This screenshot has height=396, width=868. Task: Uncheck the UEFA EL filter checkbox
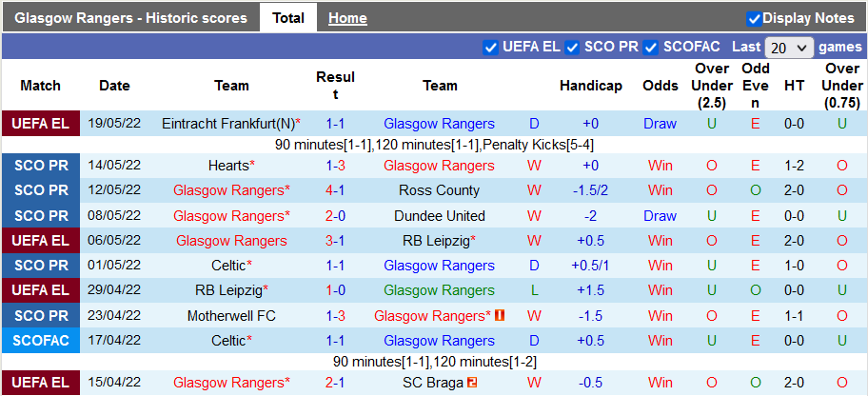coord(491,48)
